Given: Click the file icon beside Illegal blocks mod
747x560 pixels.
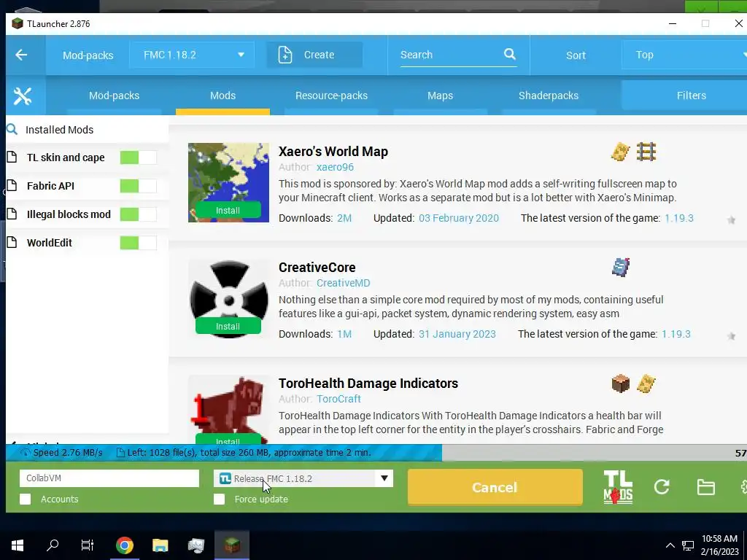Looking at the screenshot, I should (12, 214).
